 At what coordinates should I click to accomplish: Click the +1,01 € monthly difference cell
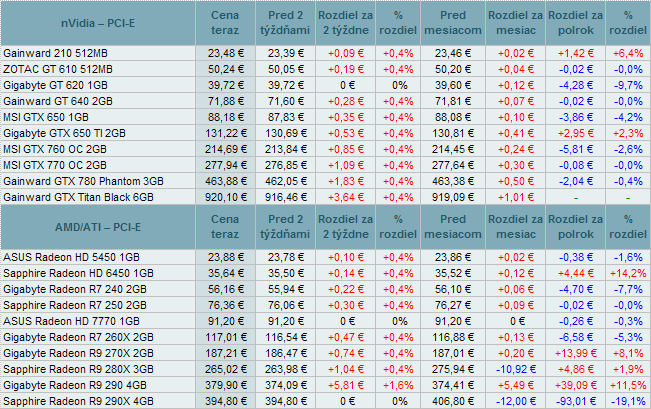click(x=515, y=197)
